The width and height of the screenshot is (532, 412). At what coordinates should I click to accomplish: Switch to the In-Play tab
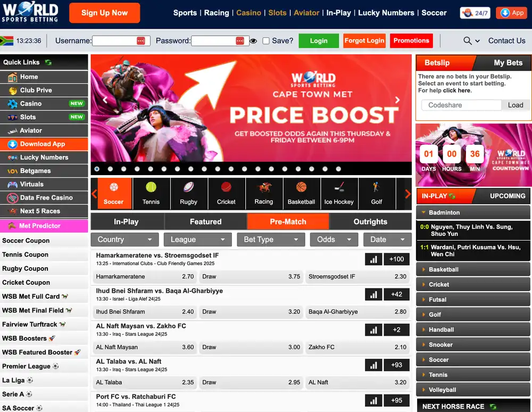(x=127, y=222)
